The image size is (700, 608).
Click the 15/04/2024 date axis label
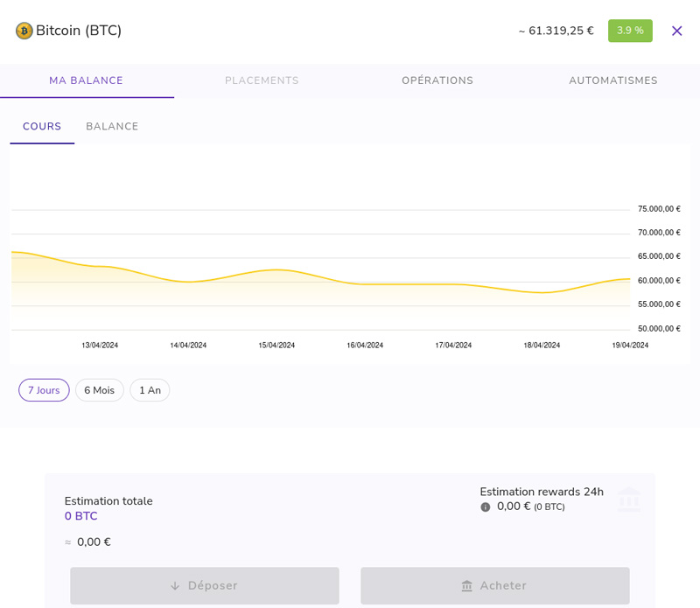click(276, 346)
